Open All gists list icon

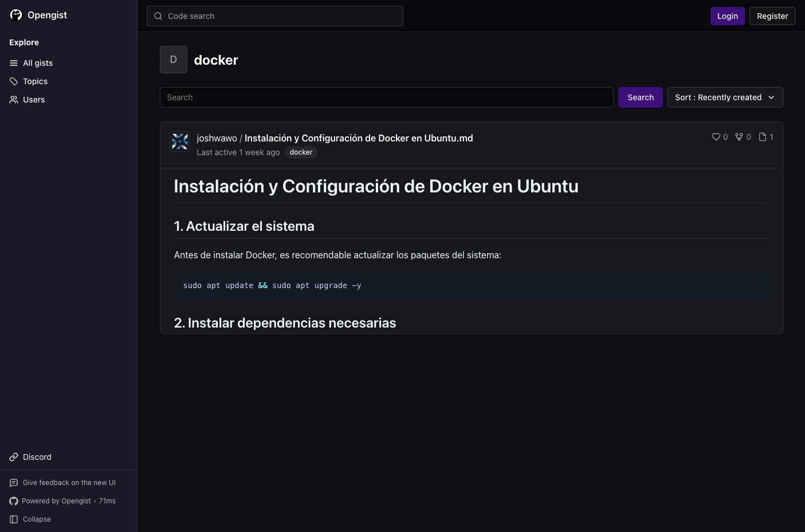coord(14,63)
